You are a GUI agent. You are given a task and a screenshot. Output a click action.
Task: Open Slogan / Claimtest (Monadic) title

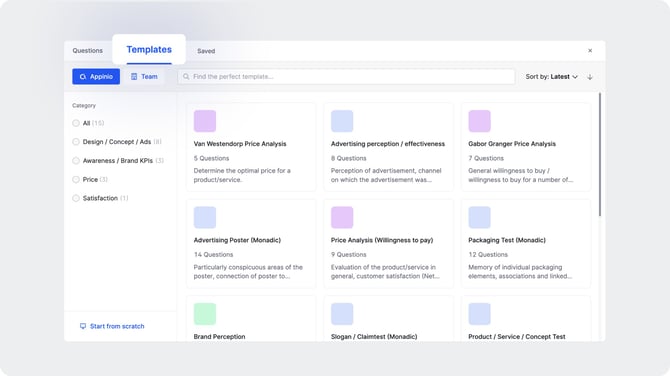pyautogui.click(x=374, y=337)
